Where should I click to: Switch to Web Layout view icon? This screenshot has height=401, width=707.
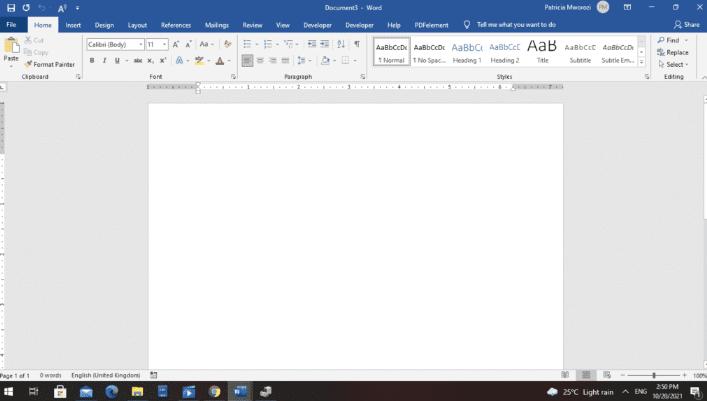tap(607, 375)
